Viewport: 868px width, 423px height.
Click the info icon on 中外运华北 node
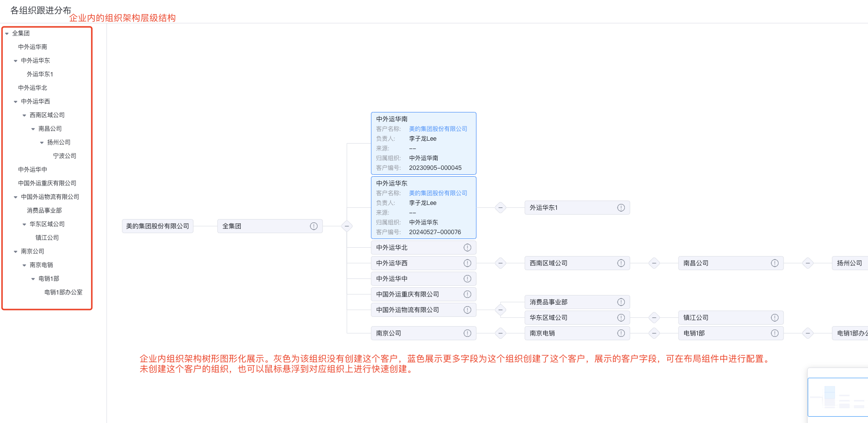tap(467, 247)
